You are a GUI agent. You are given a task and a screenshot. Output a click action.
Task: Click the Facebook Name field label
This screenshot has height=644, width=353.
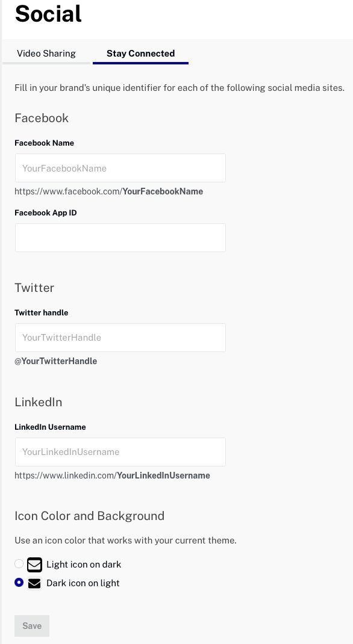pos(45,143)
